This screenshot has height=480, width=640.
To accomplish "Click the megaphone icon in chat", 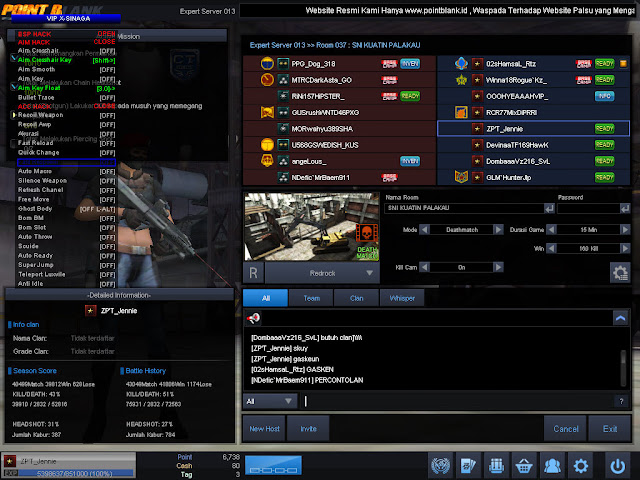I will [253, 318].
